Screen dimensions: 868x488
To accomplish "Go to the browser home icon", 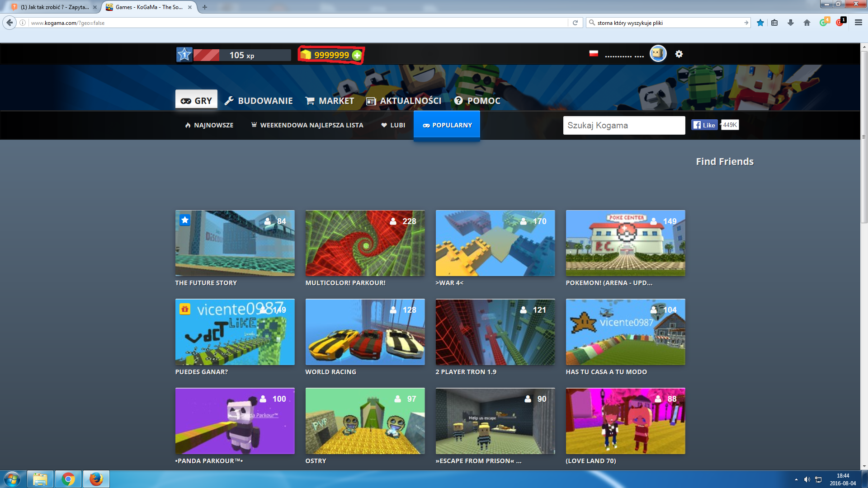I will tap(807, 23).
